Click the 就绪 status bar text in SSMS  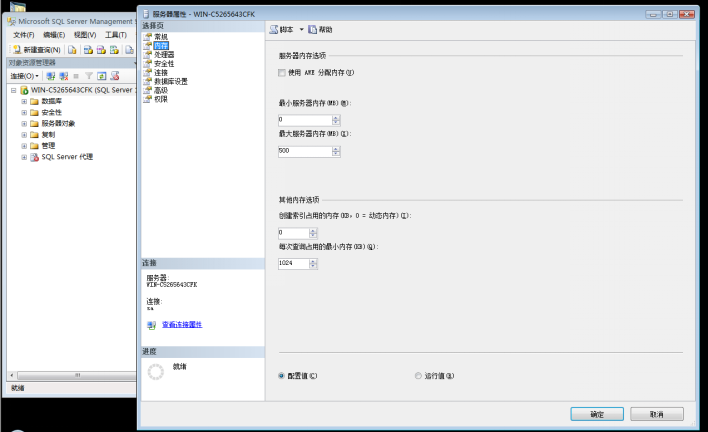pos(18,388)
